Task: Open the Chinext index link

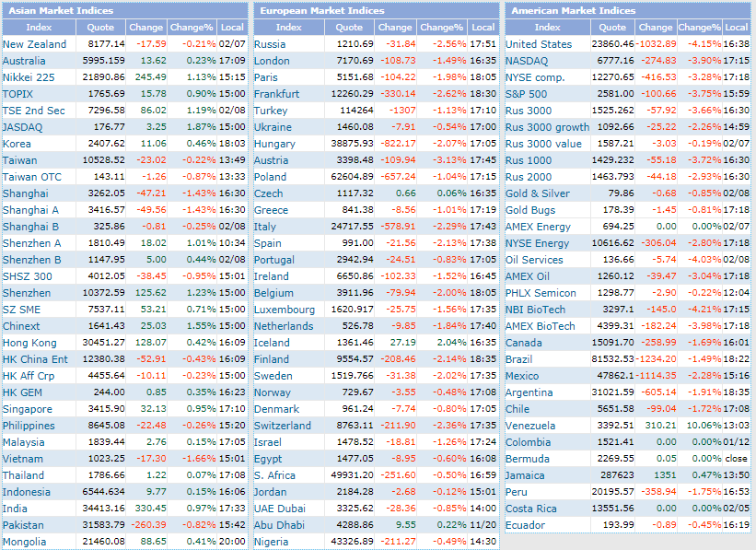Action: (x=21, y=327)
